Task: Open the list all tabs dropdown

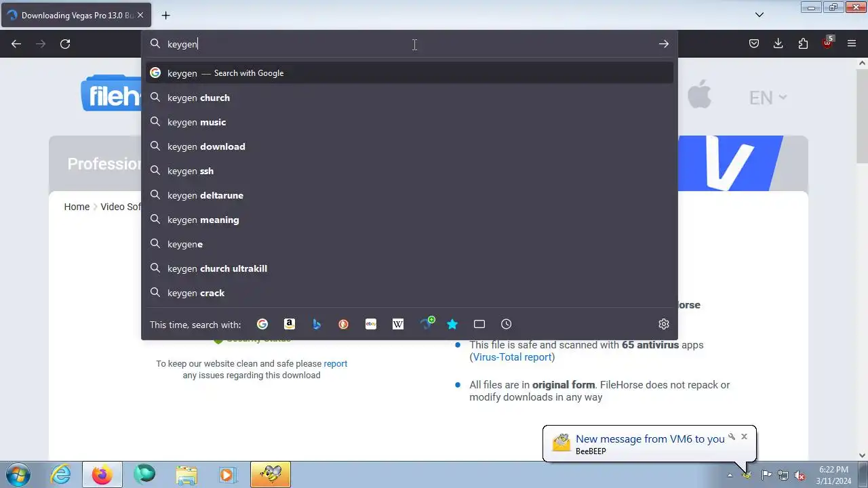Action: (x=759, y=15)
